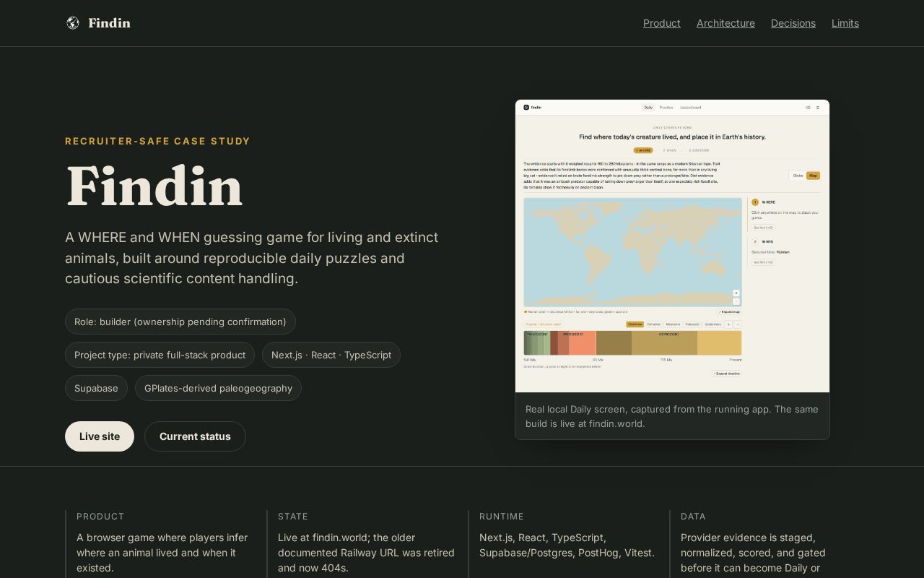Click the green Paleozoic timeline segment
Image resolution: width=924 pixels, height=578 pixels.
[536, 342]
